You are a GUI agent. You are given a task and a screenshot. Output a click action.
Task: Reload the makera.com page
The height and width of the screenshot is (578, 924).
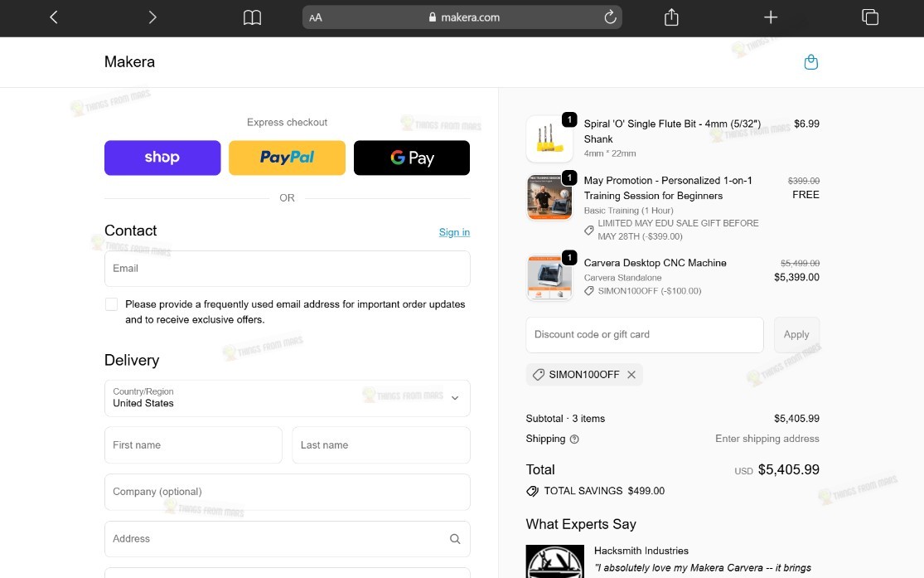tap(610, 17)
